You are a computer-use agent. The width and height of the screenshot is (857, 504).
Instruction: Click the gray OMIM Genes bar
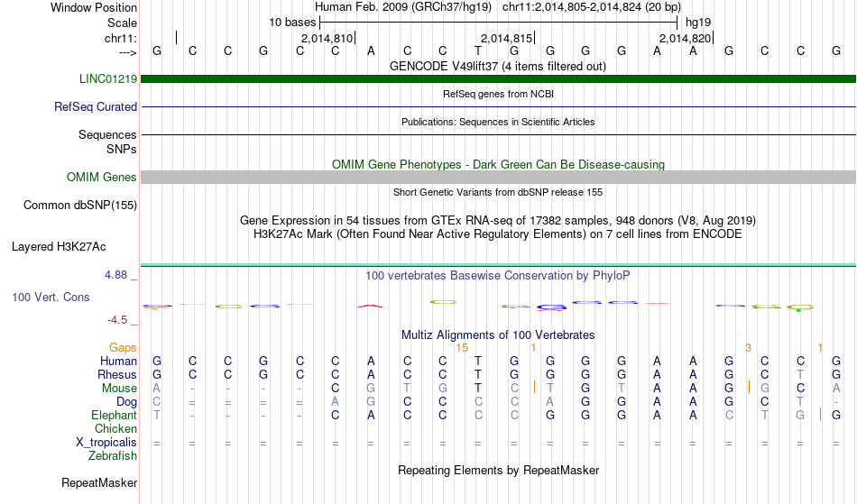tap(499, 177)
